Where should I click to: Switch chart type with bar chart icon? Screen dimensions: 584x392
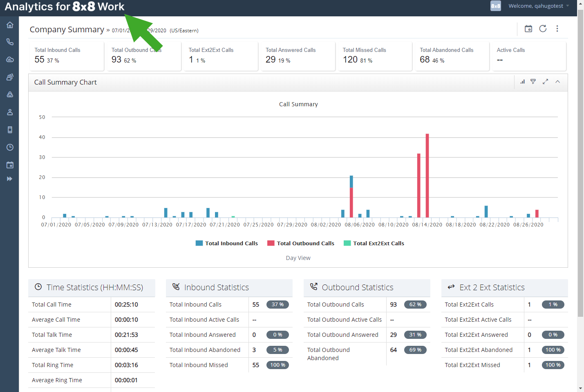[522, 82]
